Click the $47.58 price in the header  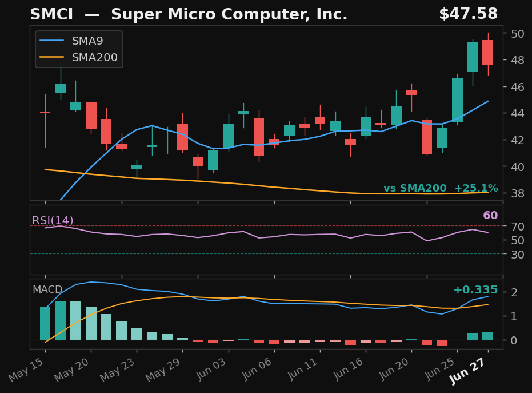468,14
